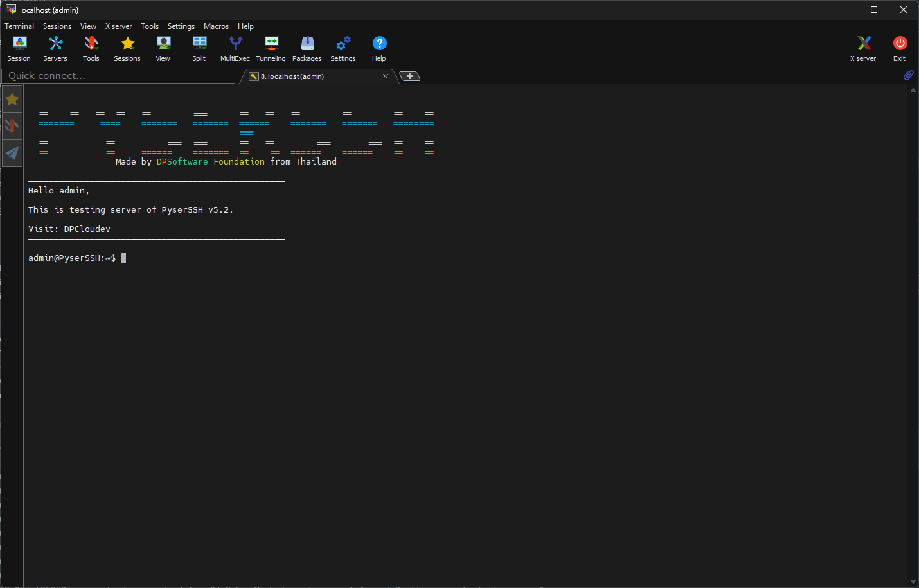Click the Quick connect input field
The image size is (919, 588).
coord(118,76)
